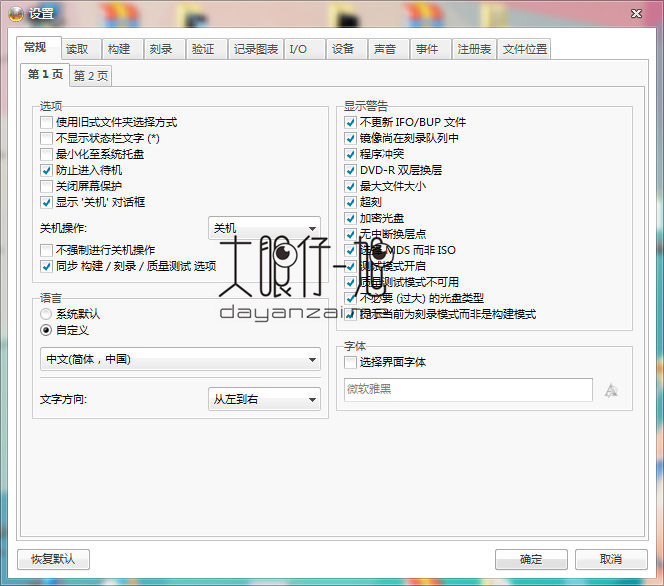Toggle 测试模式开启 warning checkbox

pos(385,266)
